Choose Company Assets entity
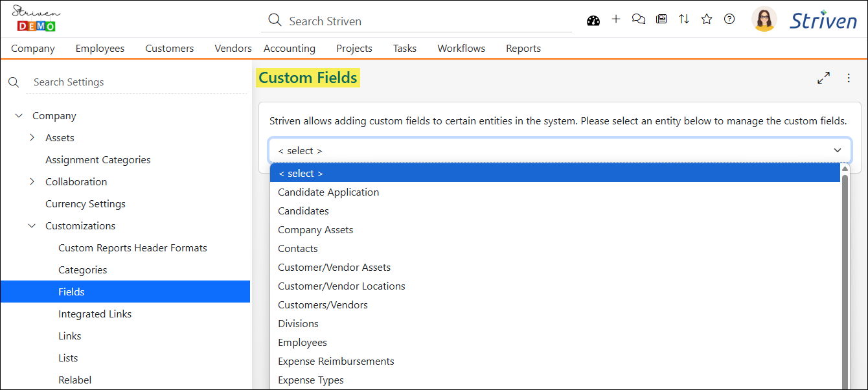868x390 pixels. coord(555,230)
